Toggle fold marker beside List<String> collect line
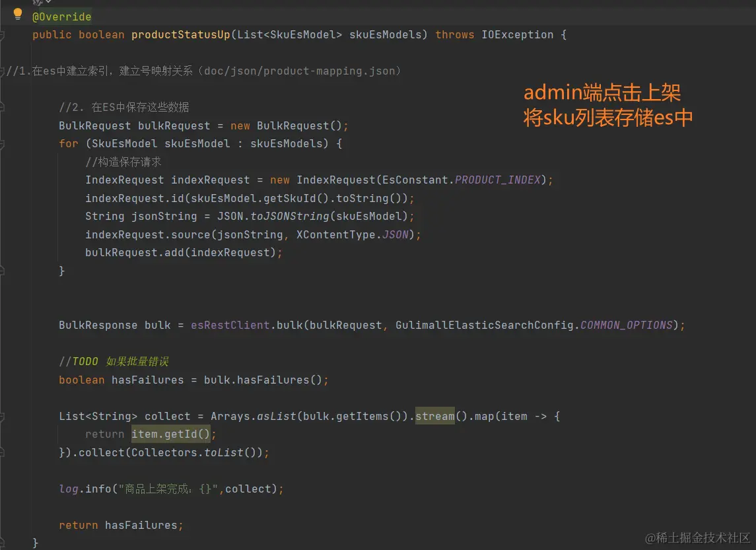The height and width of the screenshot is (550, 756). point(2,417)
